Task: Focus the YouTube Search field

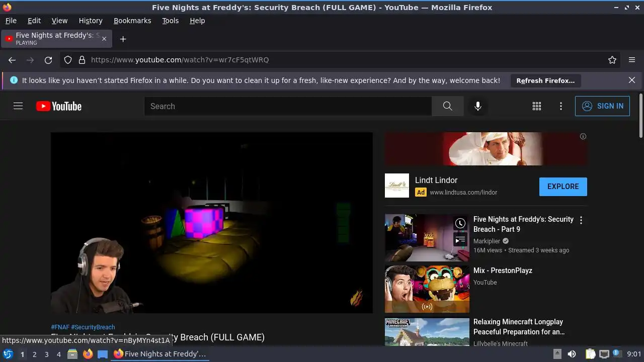Action: click(288, 106)
